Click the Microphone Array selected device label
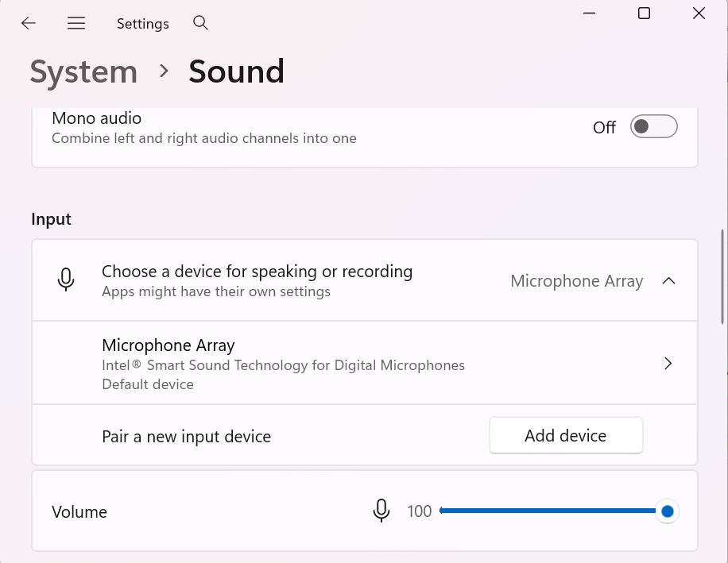728x563 pixels. pyautogui.click(x=576, y=281)
